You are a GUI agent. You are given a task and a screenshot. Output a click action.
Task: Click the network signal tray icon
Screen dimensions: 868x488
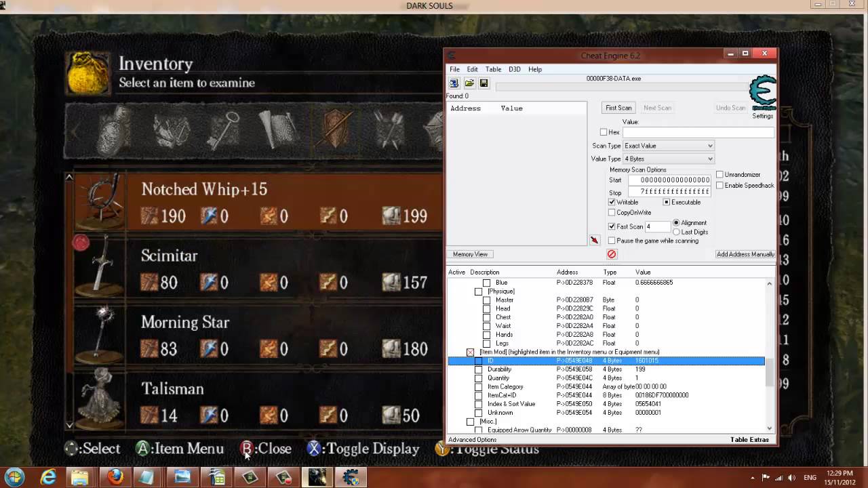coord(780,477)
